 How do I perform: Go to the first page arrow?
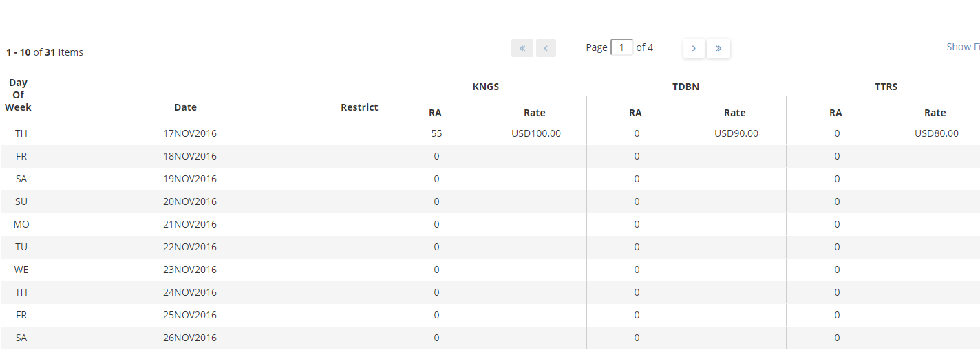coord(522,48)
